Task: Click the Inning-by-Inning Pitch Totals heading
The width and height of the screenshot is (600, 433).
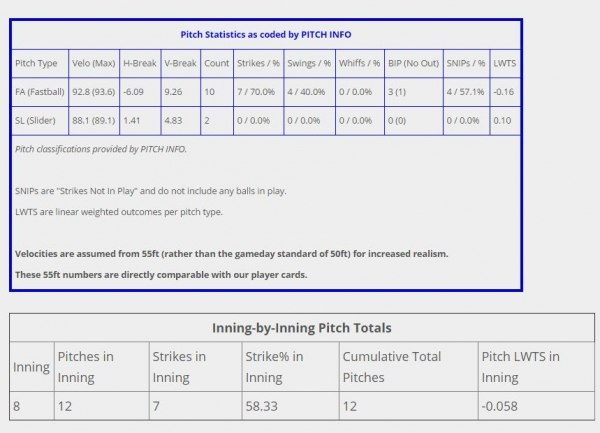Action: click(302, 328)
